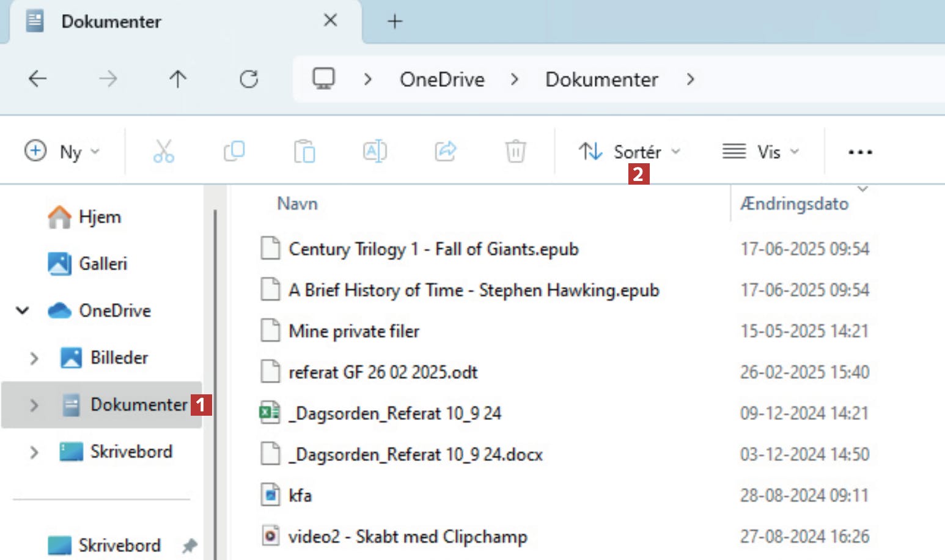945x560 pixels.
Task: Select the file Mine private filer
Action: (x=354, y=331)
